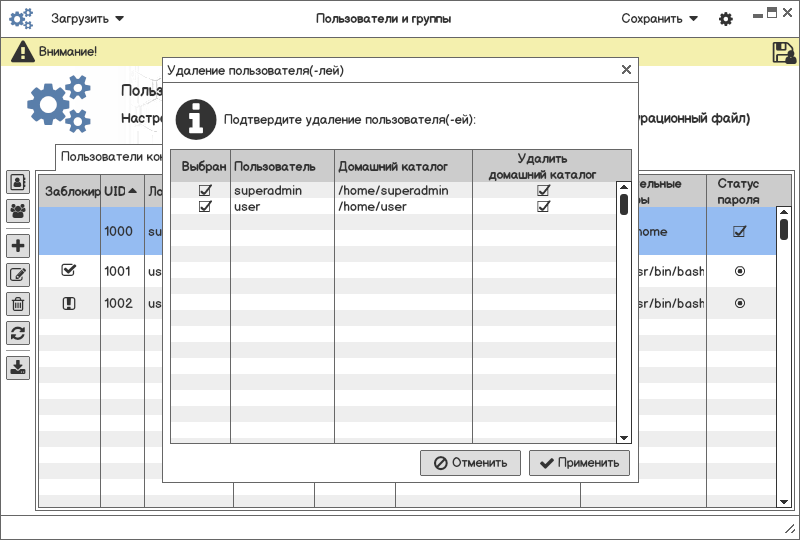Select the superadmin name cell

pyautogui.click(x=283, y=190)
